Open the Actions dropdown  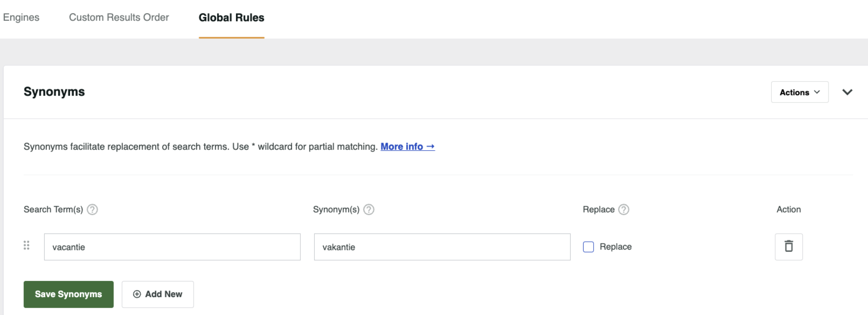800,92
